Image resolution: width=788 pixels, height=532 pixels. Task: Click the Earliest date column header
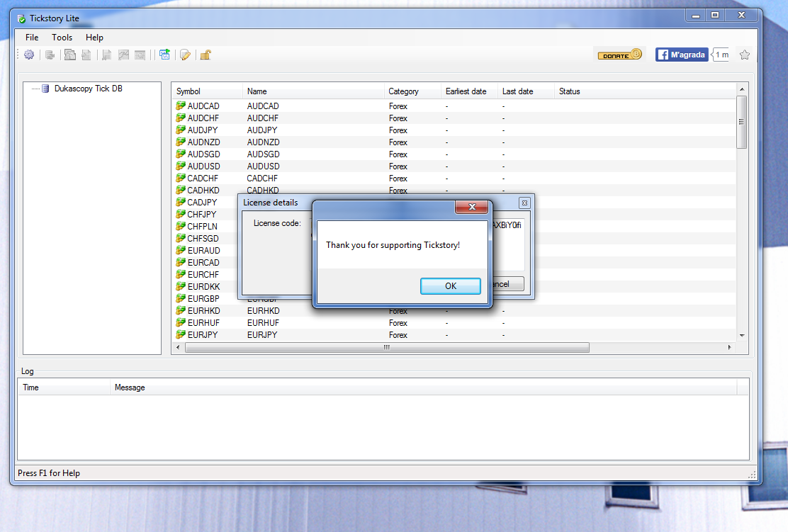point(469,91)
